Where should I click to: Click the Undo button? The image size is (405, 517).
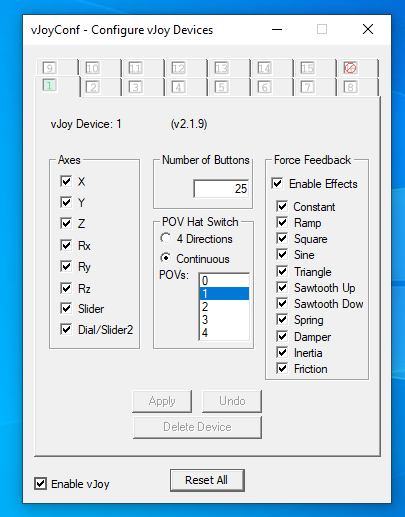pos(232,401)
